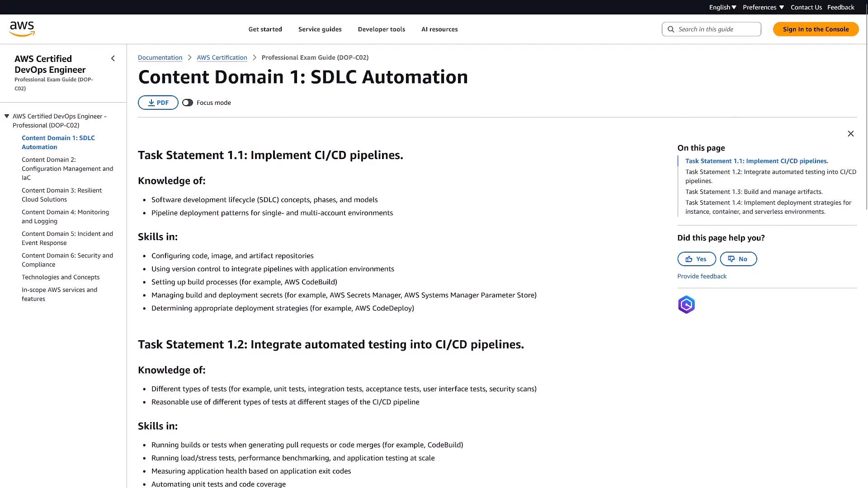Open the purple hexagon assistant icon
The height and width of the screenshot is (488, 868).
686,305
